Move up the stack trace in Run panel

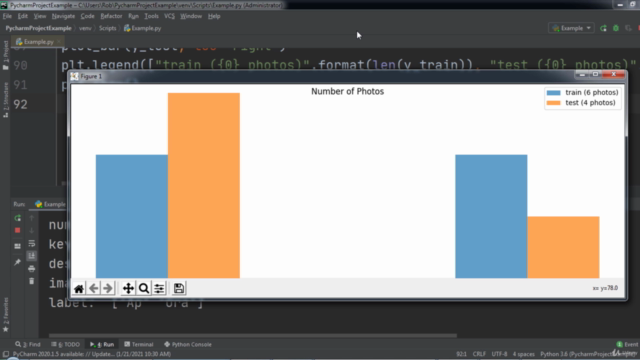pos(31,218)
